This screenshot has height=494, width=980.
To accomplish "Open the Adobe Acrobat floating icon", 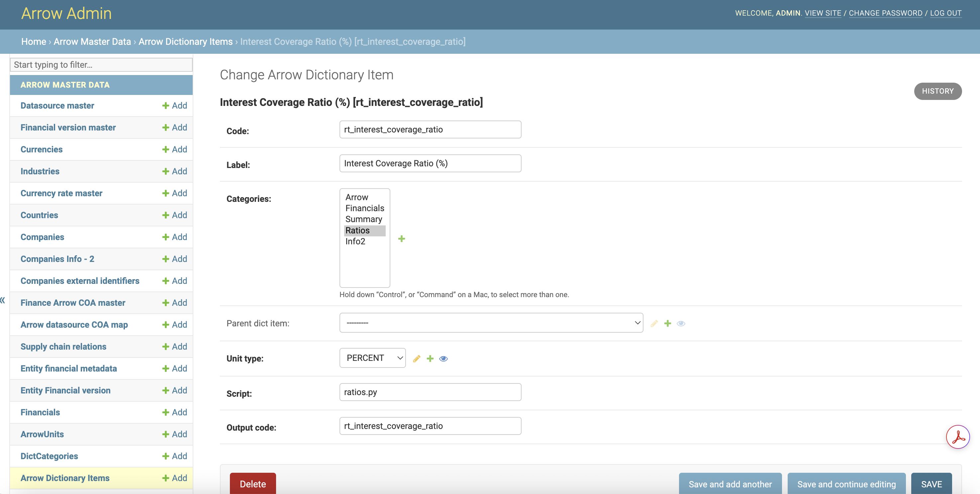I will 957,437.
